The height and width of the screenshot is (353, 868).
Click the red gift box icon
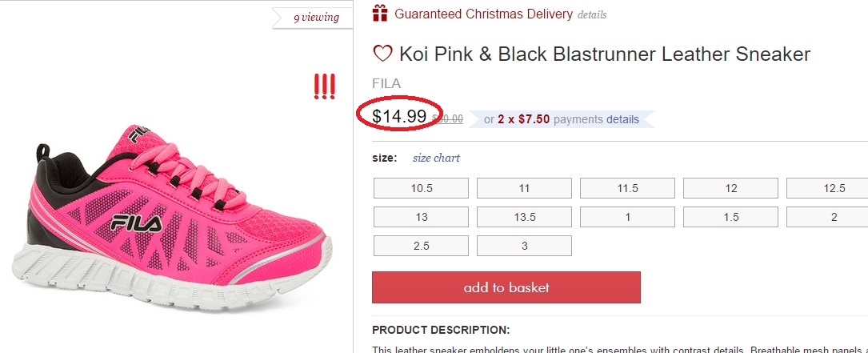(x=380, y=14)
